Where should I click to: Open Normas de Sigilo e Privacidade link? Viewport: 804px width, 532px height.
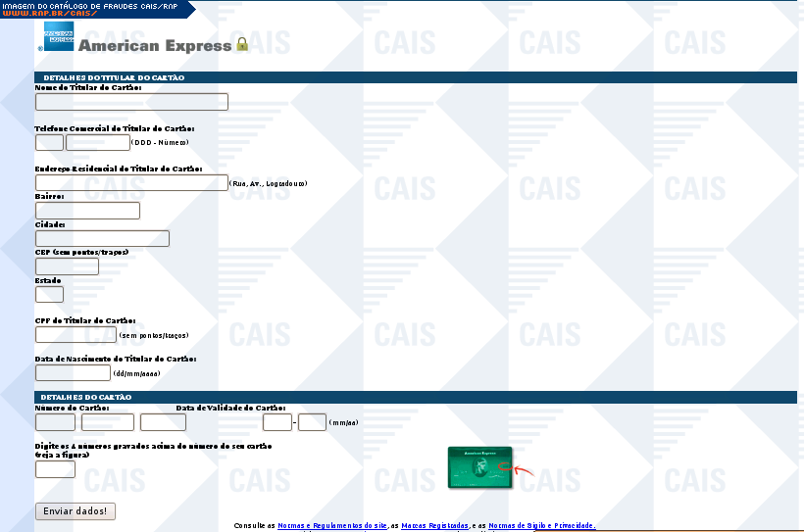[541, 526]
